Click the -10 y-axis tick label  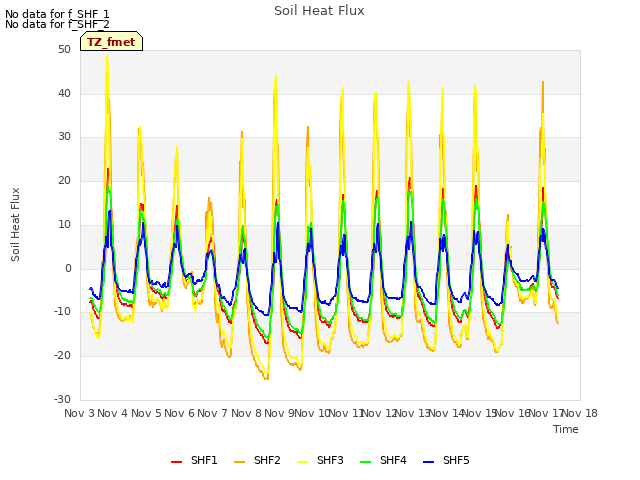(x=62, y=312)
